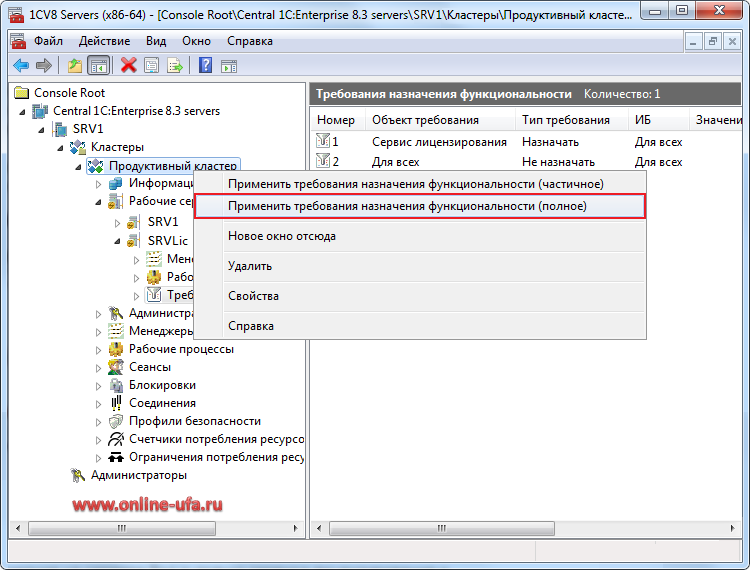750x570 pixels.
Task: Open the Файл menu
Action: point(48,41)
